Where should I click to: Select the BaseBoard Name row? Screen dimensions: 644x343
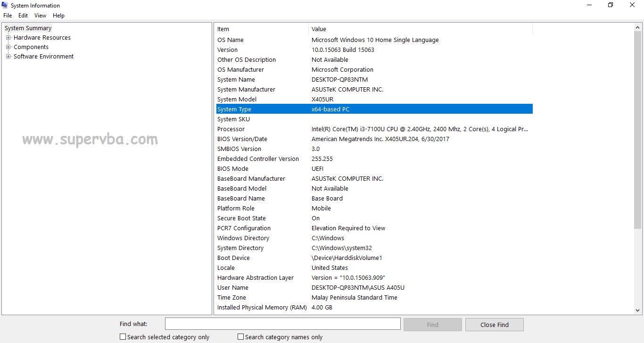[x=374, y=199]
